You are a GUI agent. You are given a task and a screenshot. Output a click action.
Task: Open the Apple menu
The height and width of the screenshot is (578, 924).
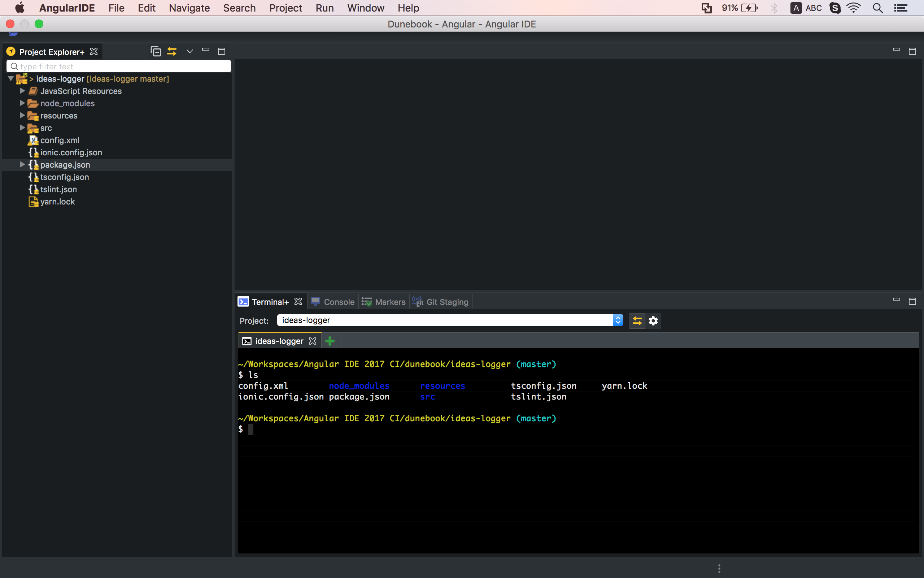20,8
